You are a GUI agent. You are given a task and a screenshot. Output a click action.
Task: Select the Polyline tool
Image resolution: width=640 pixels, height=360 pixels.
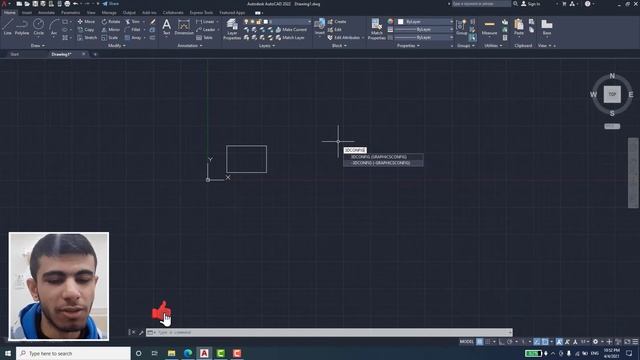coord(22,27)
